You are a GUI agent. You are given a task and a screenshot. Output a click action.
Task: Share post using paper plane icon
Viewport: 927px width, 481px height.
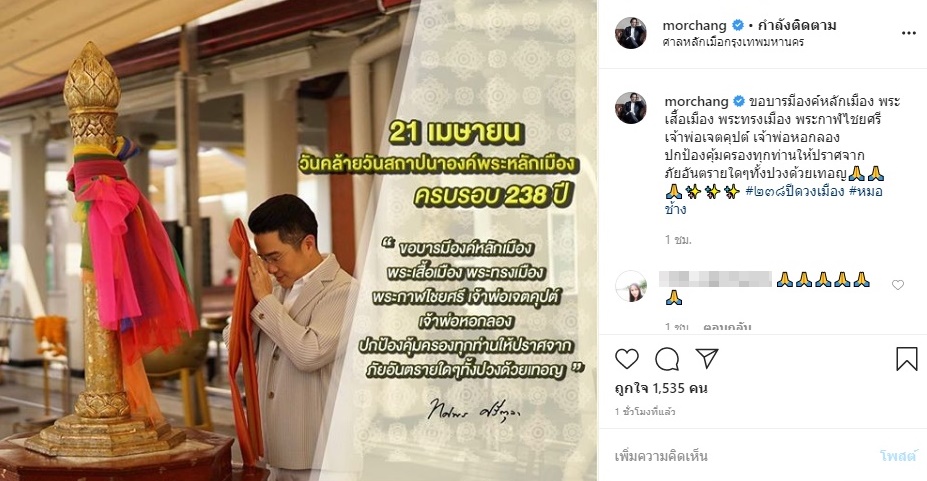pos(706,358)
